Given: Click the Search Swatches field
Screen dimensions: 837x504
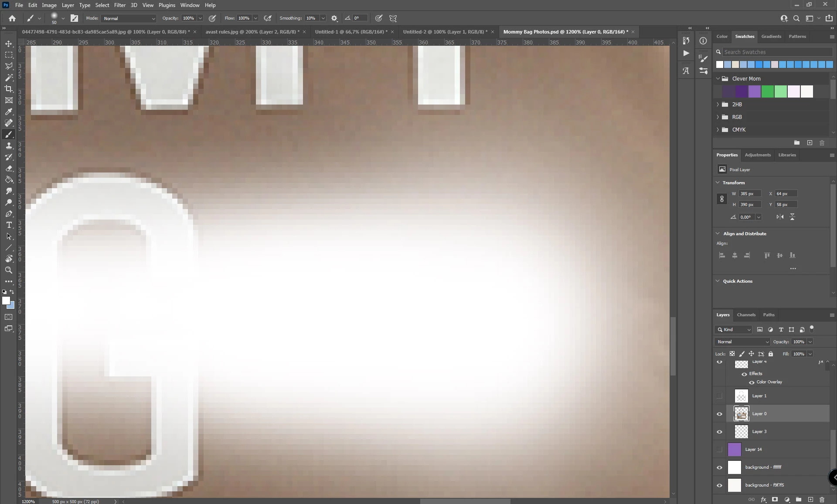Looking at the screenshot, I should [x=777, y=52].
